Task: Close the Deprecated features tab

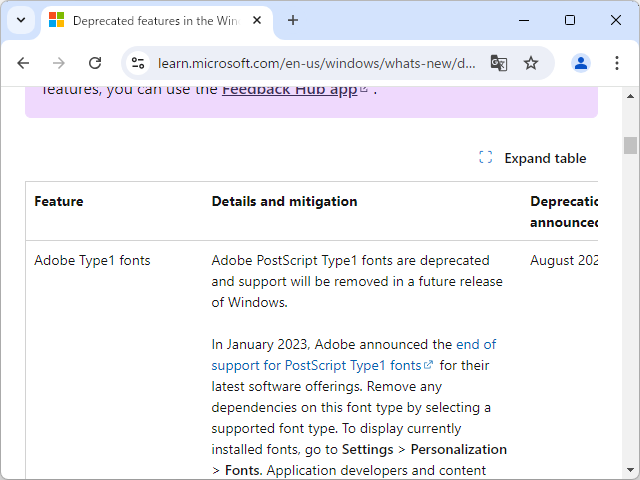Action: pos(259,20)
